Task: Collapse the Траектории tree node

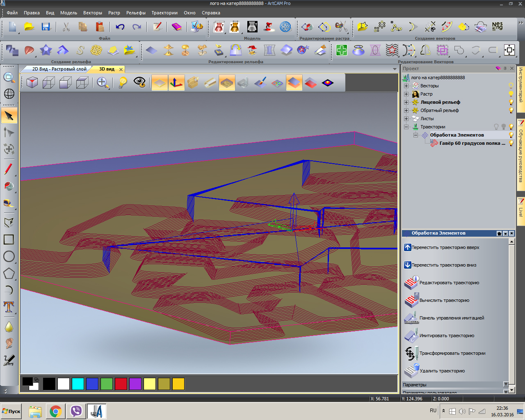Action: tap(406, 127)
